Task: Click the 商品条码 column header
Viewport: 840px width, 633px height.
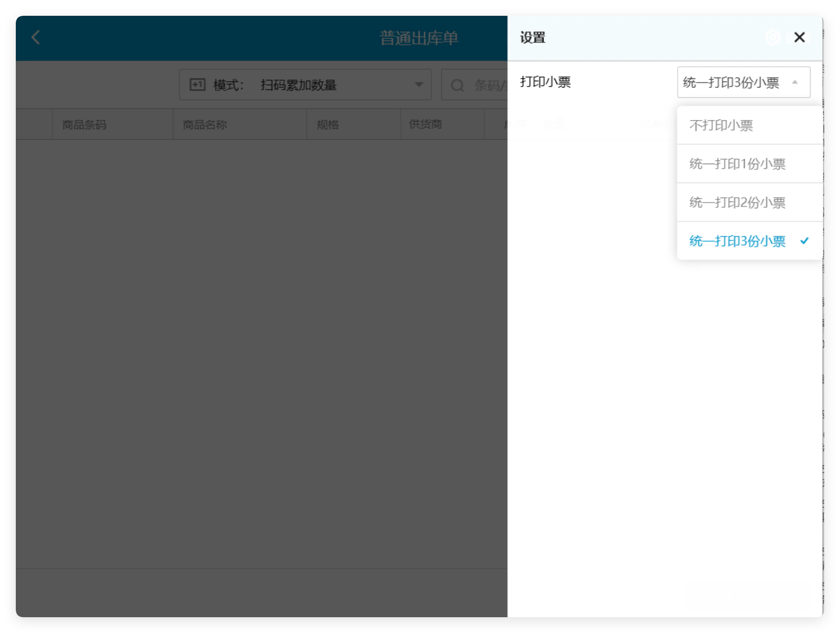Action: pyautogui.click(x=84, y=125)
